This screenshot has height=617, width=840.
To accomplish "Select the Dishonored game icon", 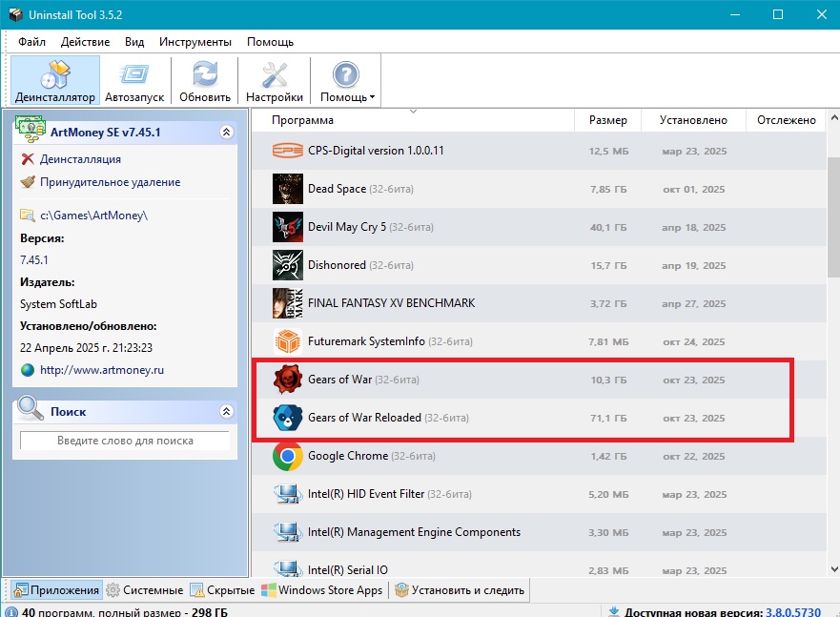I will [x=288, y=265].
